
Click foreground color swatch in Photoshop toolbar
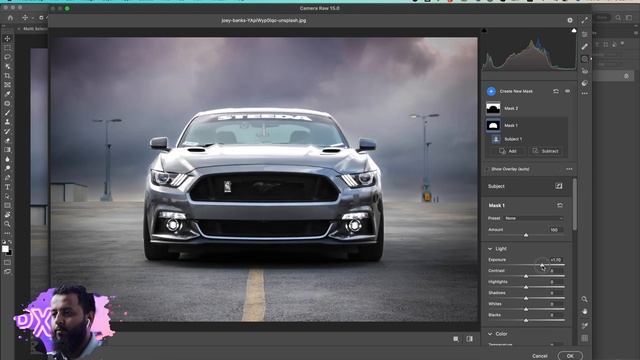click(x=5, y=249)
